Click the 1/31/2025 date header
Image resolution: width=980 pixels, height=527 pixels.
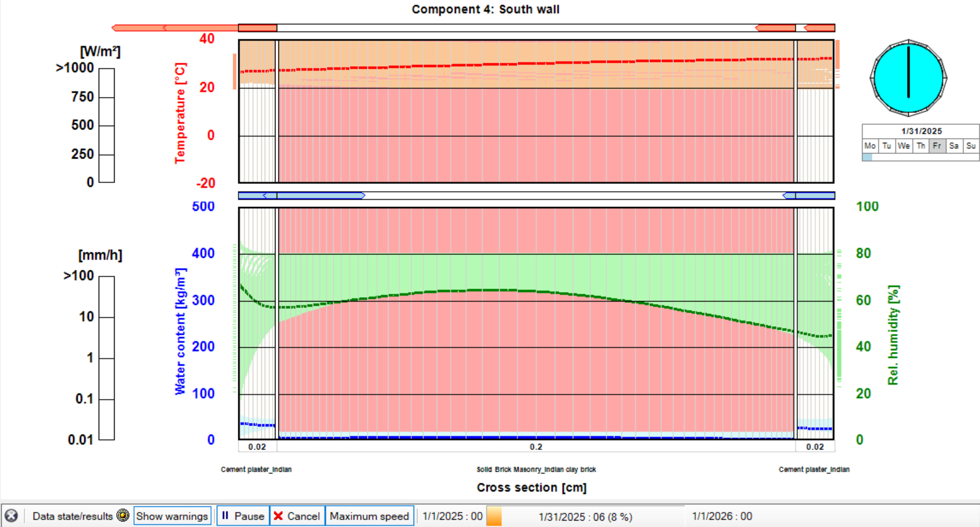(x=921, y=131)
